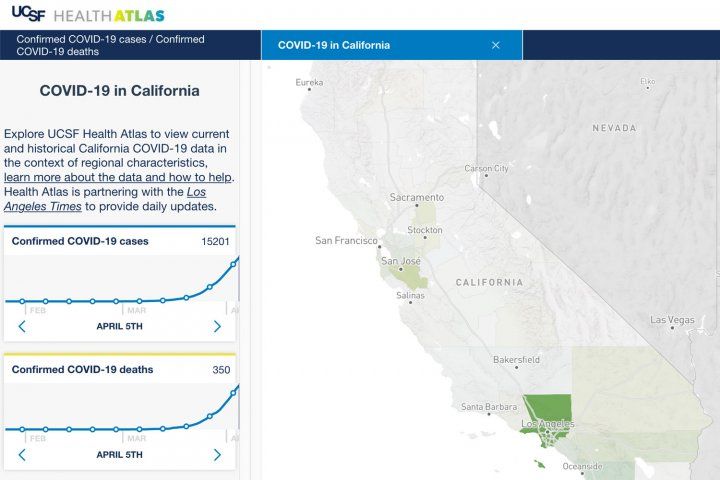Click the Confirmed COVID-19 cases card title
The image size is (720, 480).
click(x=82, y=241)
